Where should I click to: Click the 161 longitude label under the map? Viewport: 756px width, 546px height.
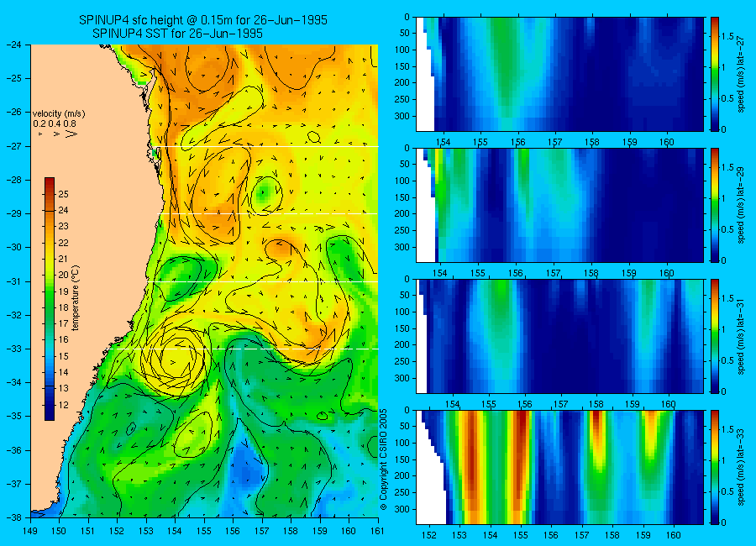(x=377, y=531)
